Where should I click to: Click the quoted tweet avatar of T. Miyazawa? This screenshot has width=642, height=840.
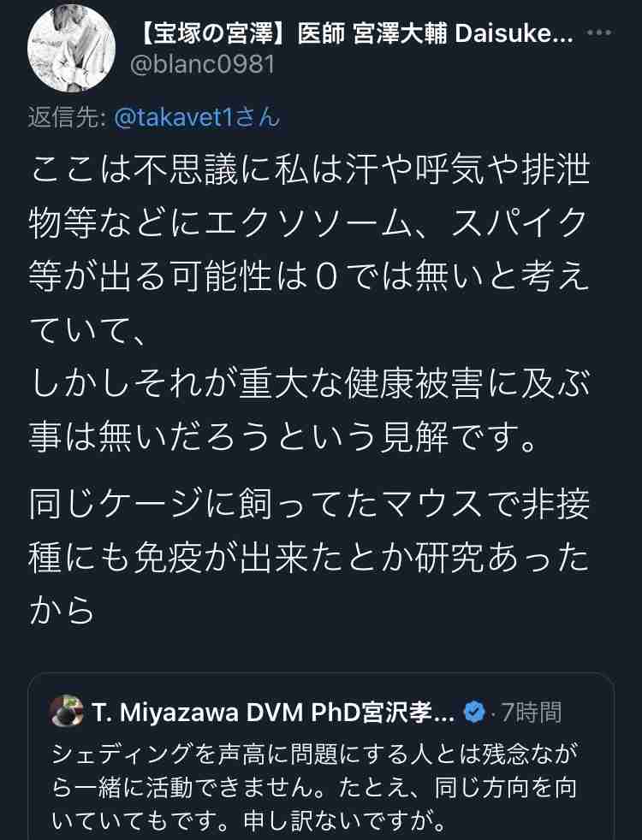[67, 711]
